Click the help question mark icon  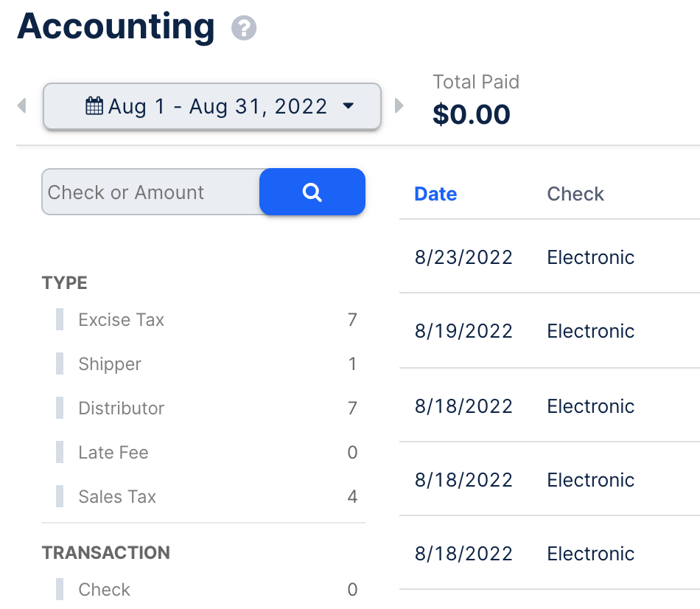coord(244,29)
